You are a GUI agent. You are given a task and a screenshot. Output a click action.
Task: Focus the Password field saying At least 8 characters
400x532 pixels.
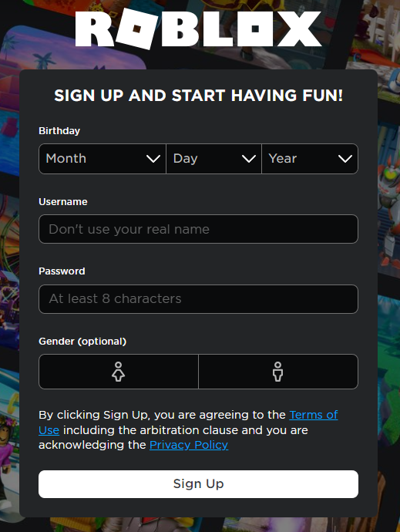point(199,299)
